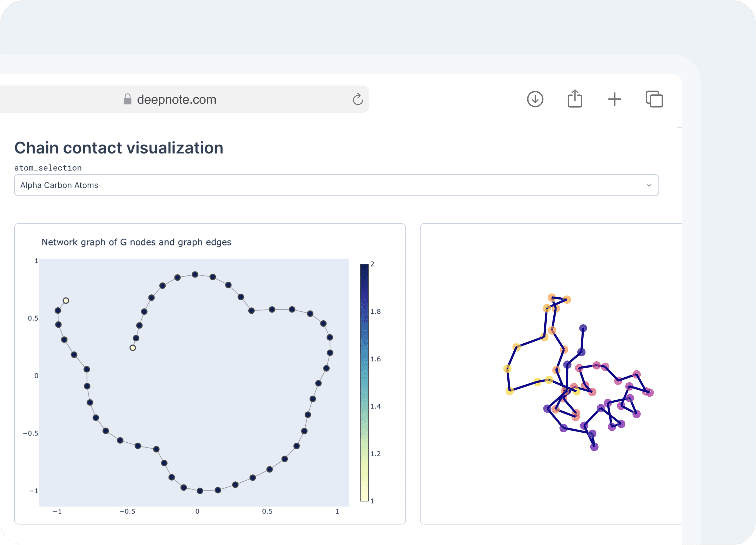Click the browser downloads icon
Viewport: 756px width, 545px height.
535,99
